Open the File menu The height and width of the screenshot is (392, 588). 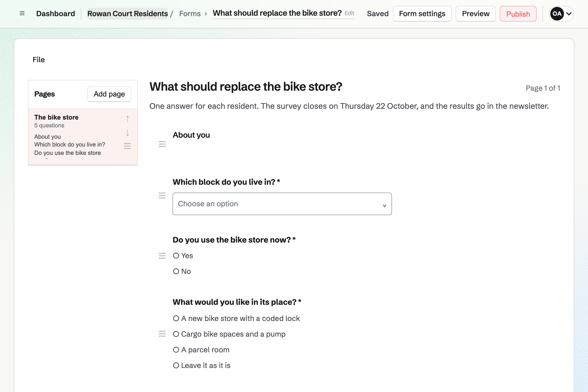tap(39, 60)
